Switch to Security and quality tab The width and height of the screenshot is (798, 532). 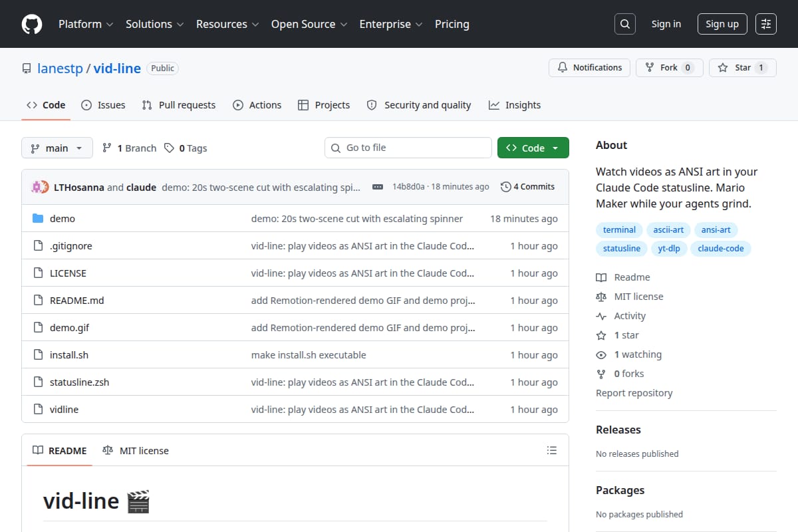(x=419, y=105)
